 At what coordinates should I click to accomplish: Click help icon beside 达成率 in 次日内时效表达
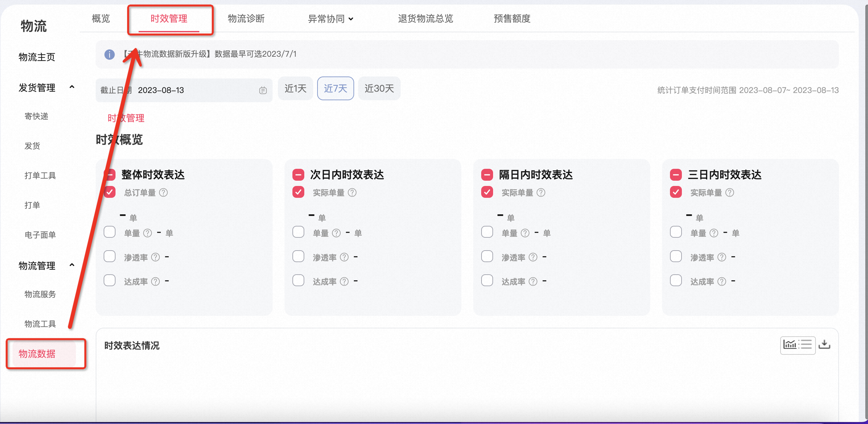click(x=344, y=281)
